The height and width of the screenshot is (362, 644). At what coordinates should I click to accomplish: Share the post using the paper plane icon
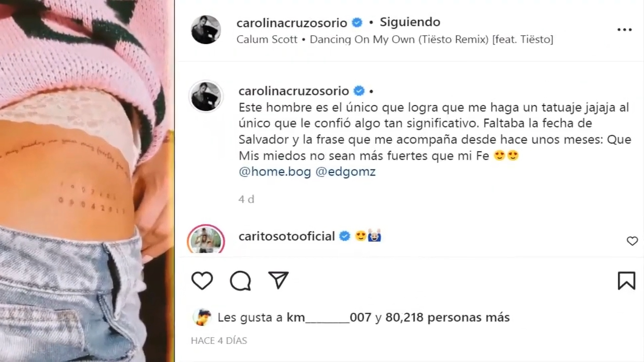pos(278,281)
